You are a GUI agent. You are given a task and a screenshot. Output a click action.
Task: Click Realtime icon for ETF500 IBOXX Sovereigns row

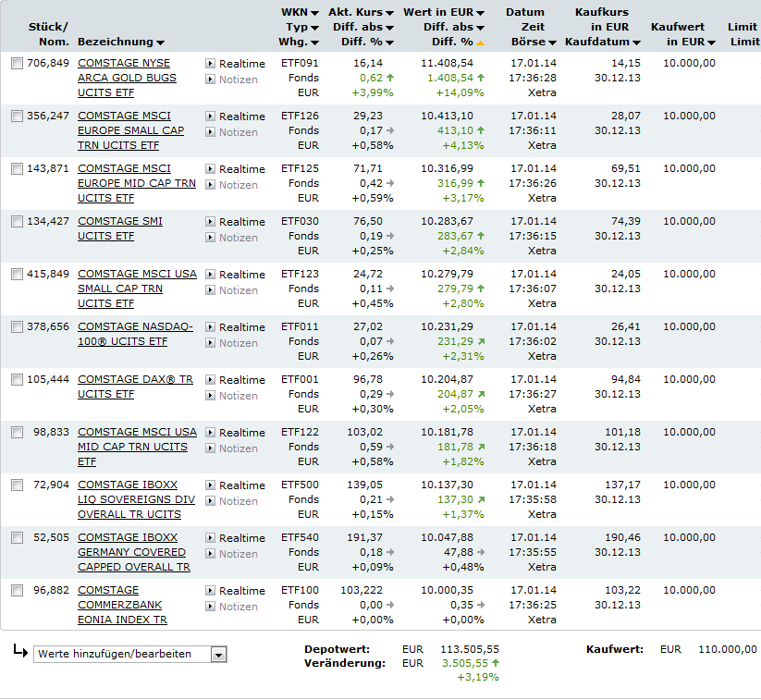[210, 485]
